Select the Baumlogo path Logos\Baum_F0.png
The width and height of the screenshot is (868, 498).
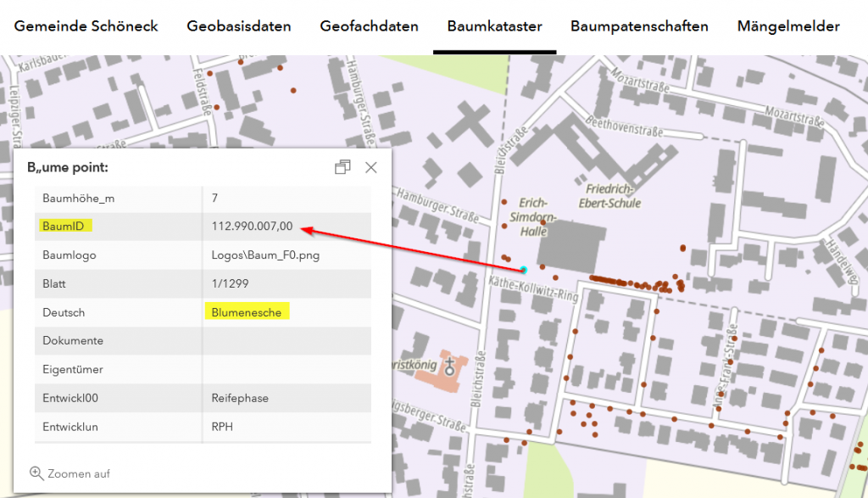click(265, 255)
